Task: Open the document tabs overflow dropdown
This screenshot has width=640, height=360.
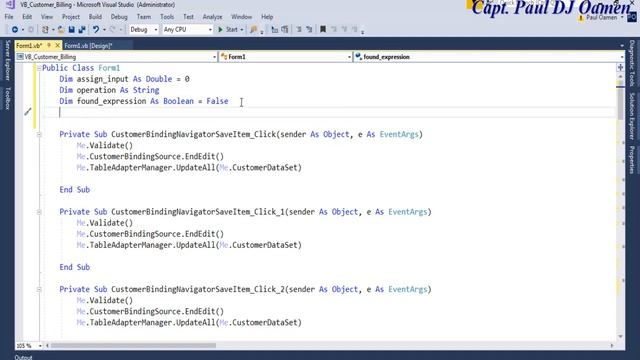Action: pyautogui.click(x=622, y=46)
